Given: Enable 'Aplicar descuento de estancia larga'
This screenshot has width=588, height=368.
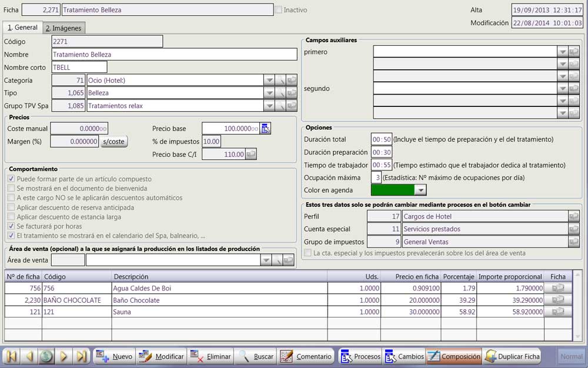Looking at the screenshot, I should click(11, 216).
